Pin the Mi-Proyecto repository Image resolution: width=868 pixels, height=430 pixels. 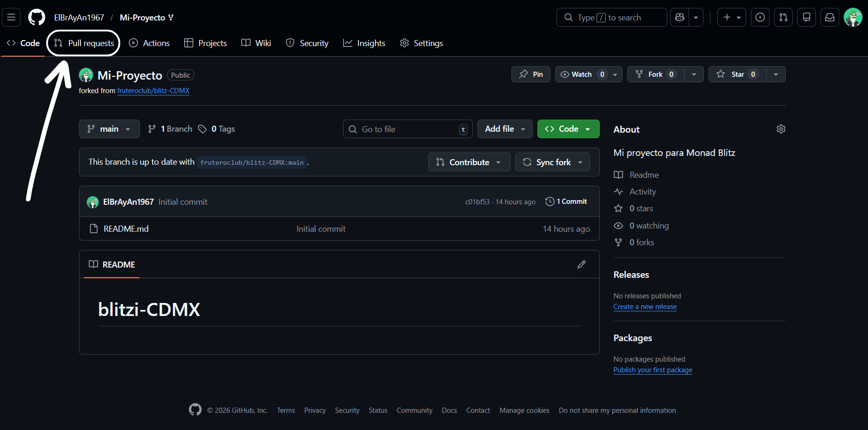point(531,74)
